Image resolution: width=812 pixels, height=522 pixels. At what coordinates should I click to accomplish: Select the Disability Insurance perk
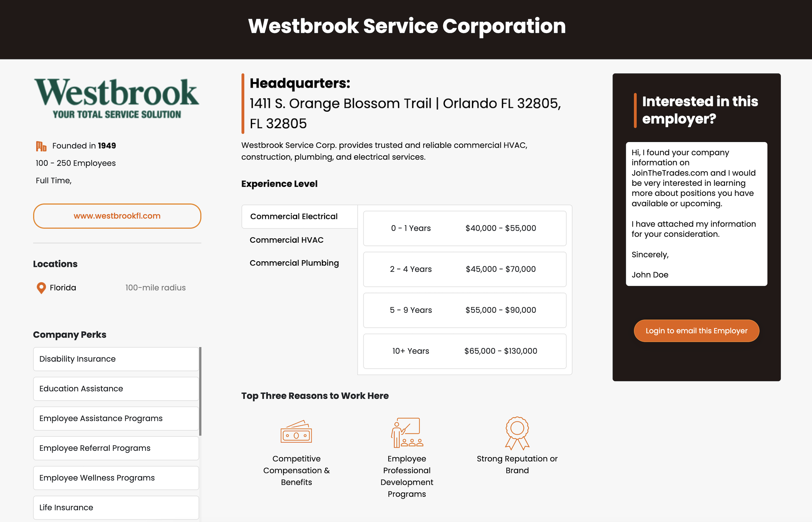116,359
